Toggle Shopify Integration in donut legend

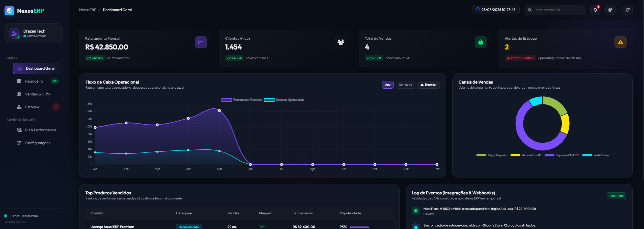pyautogui.click(x=492, y=155)
